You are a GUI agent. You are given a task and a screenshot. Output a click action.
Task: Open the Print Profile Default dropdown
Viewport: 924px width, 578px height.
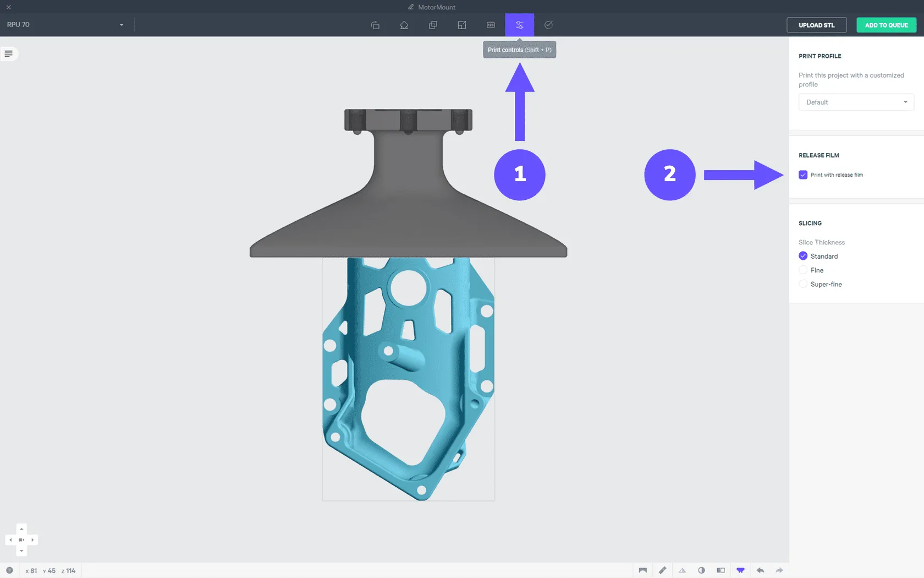856,102
